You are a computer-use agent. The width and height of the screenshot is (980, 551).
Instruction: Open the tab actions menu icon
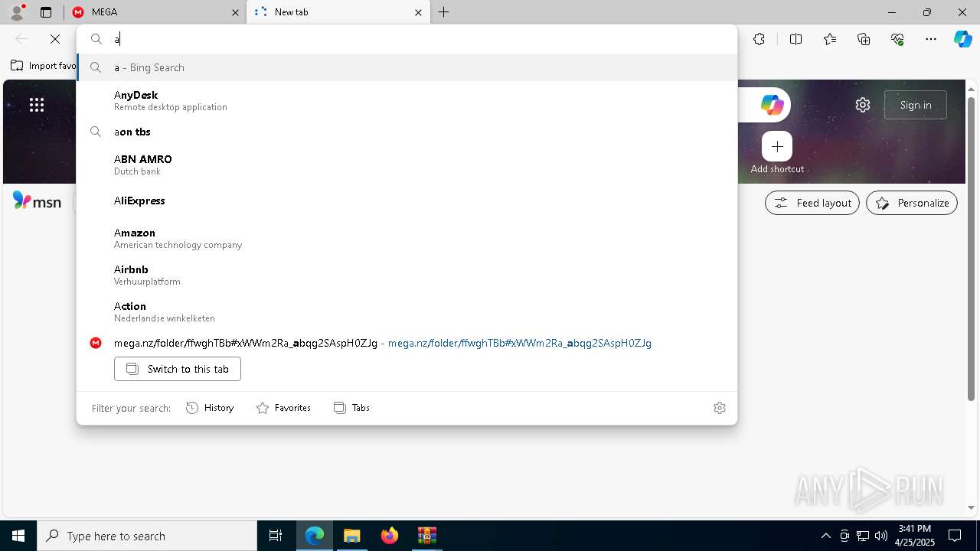tap(46, 12)
